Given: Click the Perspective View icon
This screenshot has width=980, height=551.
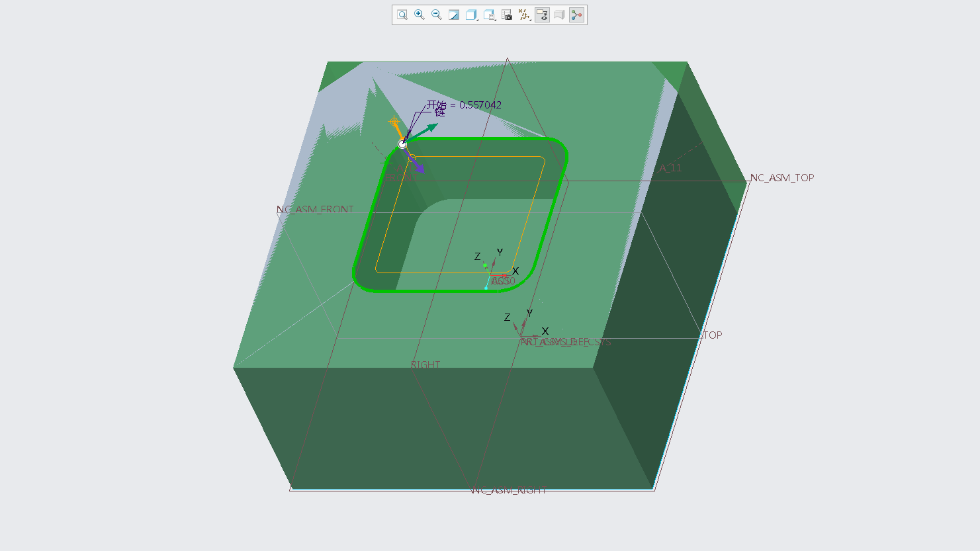Looking at the screenshot, I should click(x=559, y=15).
